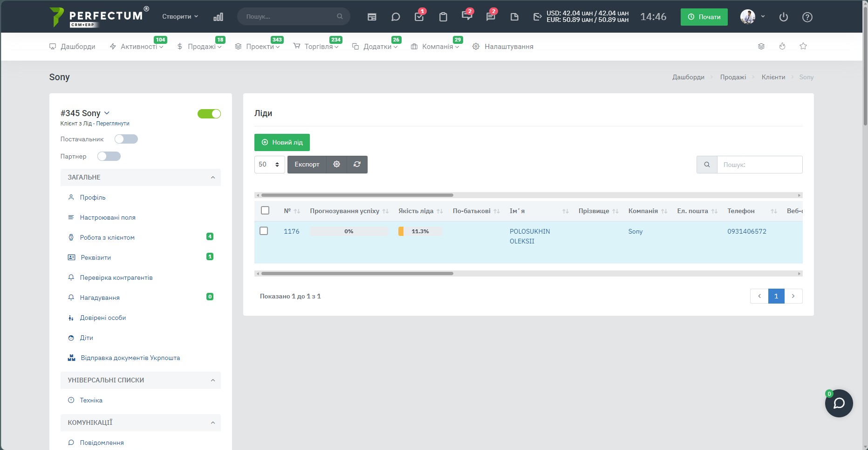The height and width of the screenshot is (450, 868).
Task: Refresh the leads table
Action: [x=357, y=165]
